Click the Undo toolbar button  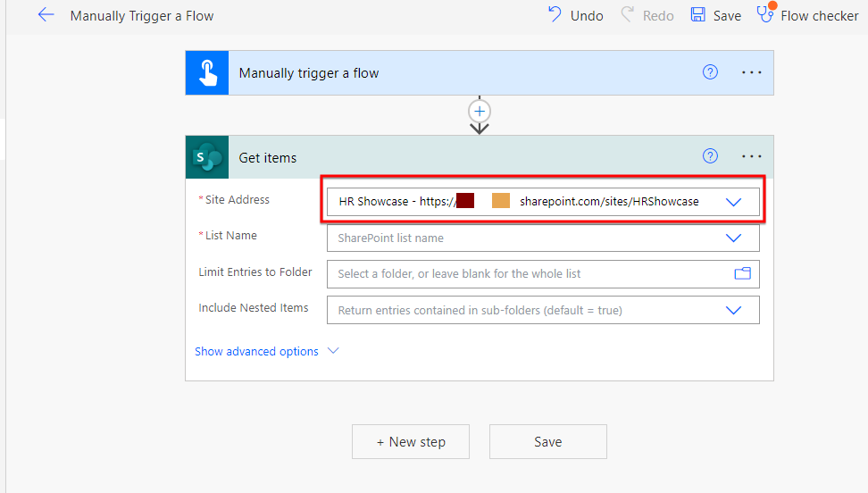[576, 15]
